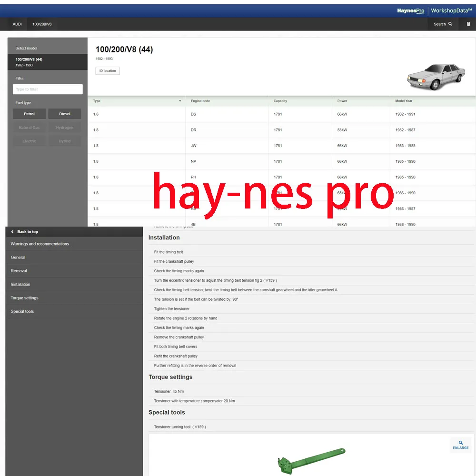This screenshot has width=476, height=476.
Task: Navigate to the Removal section
Action: click(19, 270)
